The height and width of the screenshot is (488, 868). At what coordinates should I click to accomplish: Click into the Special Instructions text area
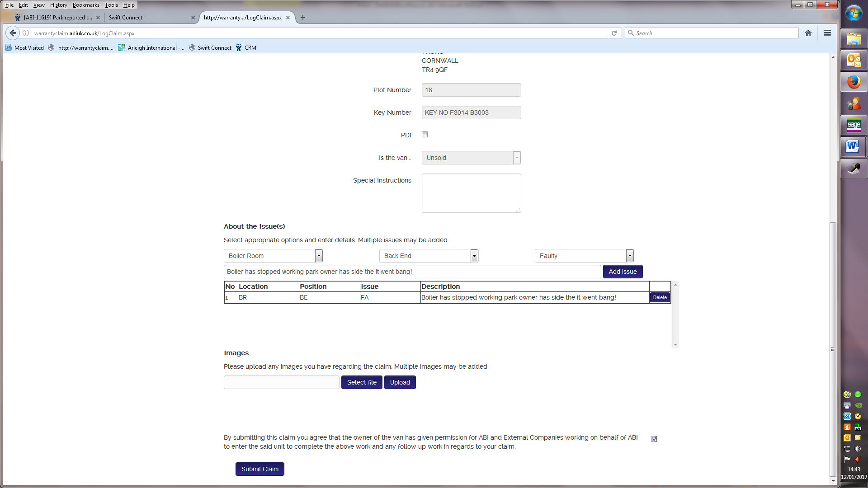(471, 193)
